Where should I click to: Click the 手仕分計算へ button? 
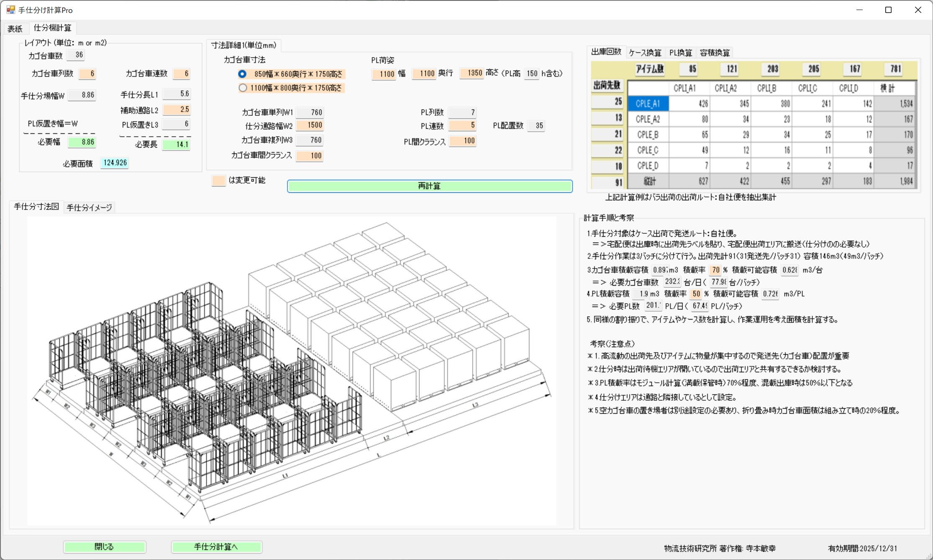click(x=216, y=547)
